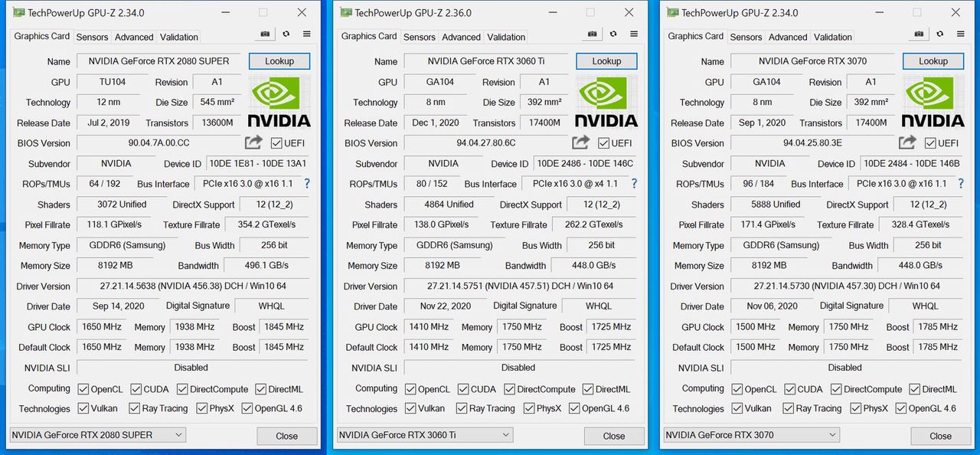This screenshot has height=455, width=980.
Task: Click GPU-Z title icon in RTX 3060 Ti window
Action: 347,12
